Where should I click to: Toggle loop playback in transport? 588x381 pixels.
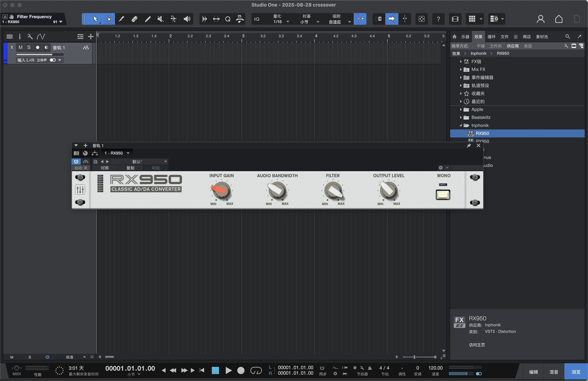[256, 371]
